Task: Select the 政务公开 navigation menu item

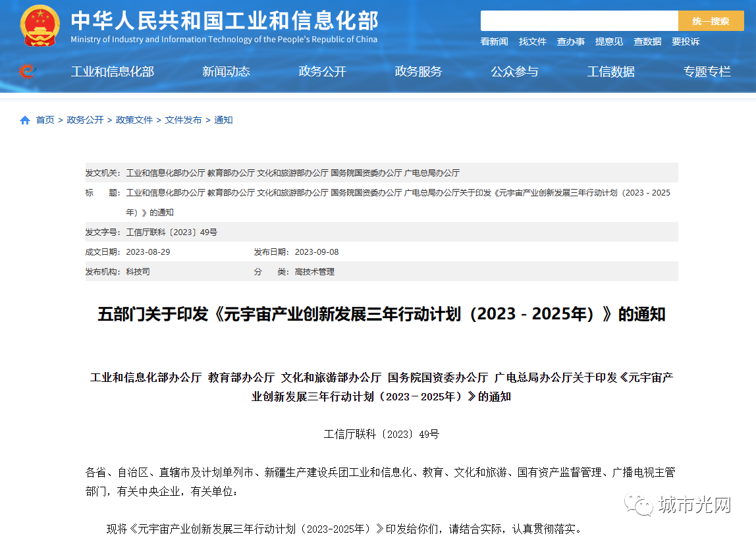Action: pyautogui.click(x=322, y=72)
